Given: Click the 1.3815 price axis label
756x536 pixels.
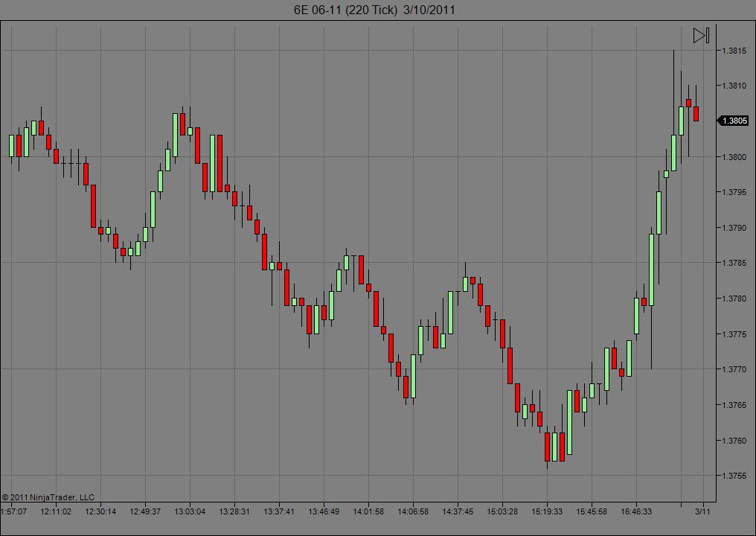Looking at the screenshot, I should [x=733, y=51].
